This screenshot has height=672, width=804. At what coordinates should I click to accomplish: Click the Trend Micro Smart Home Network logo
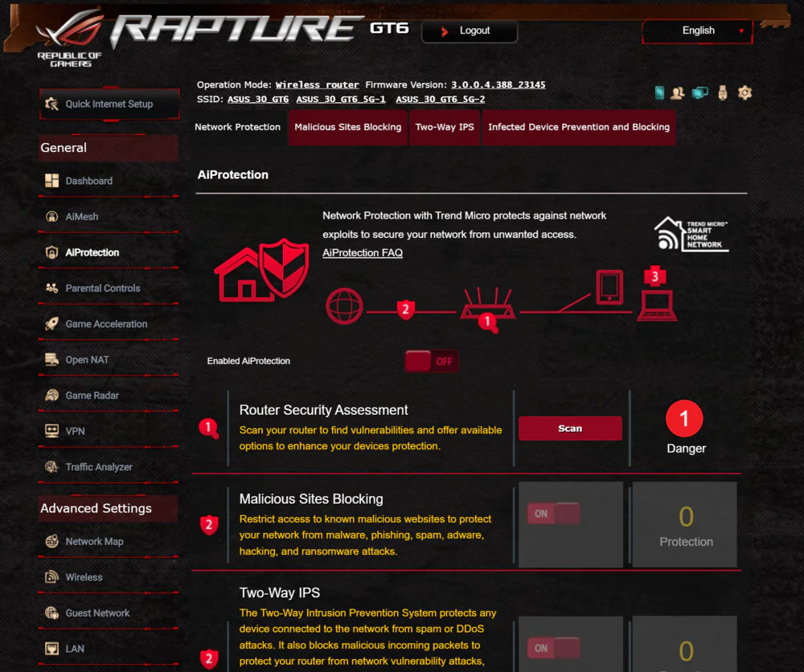(691, 234)
